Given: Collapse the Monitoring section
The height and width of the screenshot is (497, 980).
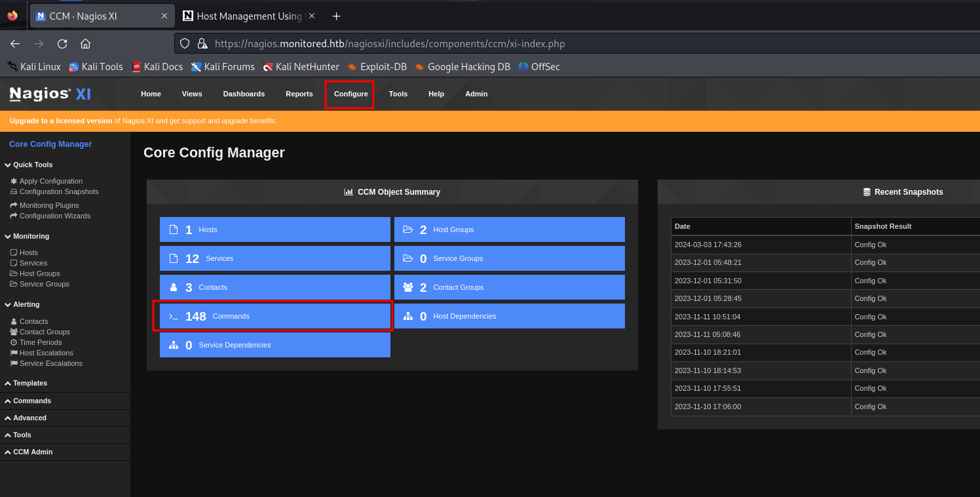Looking at the screenshot, I should (x=27, y=236).
